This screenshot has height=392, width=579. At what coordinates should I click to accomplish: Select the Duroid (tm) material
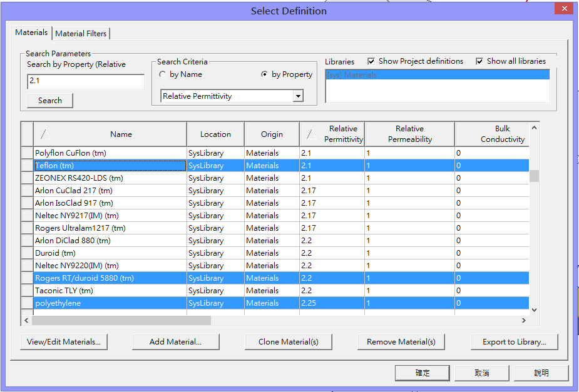coord(110,253)
